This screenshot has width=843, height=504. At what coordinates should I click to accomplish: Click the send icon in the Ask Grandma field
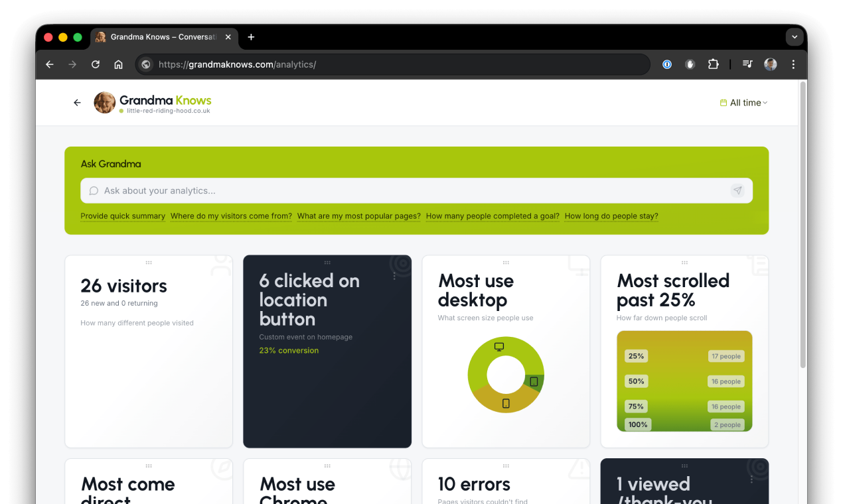point(737,190)
